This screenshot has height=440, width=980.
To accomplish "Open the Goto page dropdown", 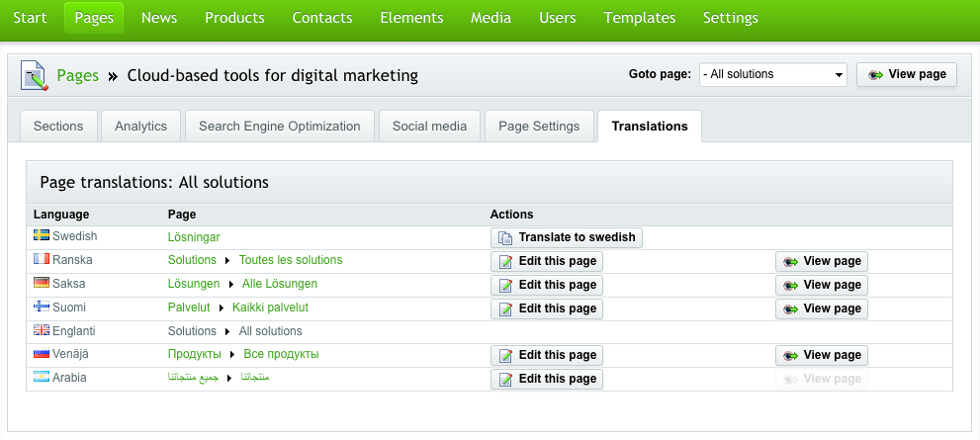I will (773, 74).
